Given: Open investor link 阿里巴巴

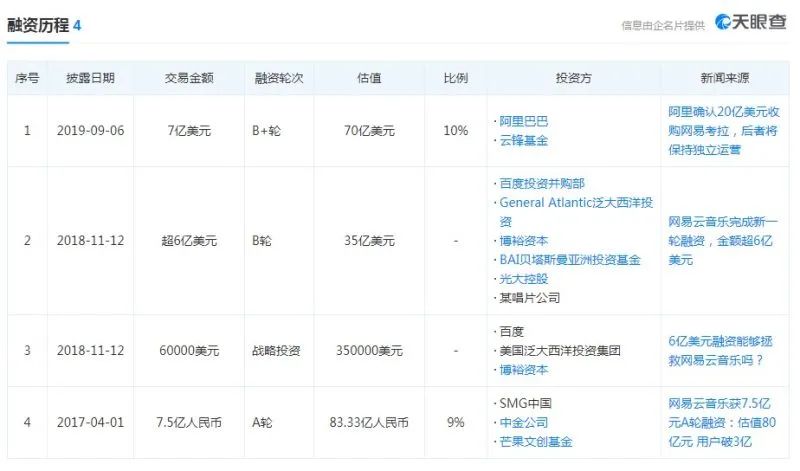Looking at the screenshot, I should [523, 121].
